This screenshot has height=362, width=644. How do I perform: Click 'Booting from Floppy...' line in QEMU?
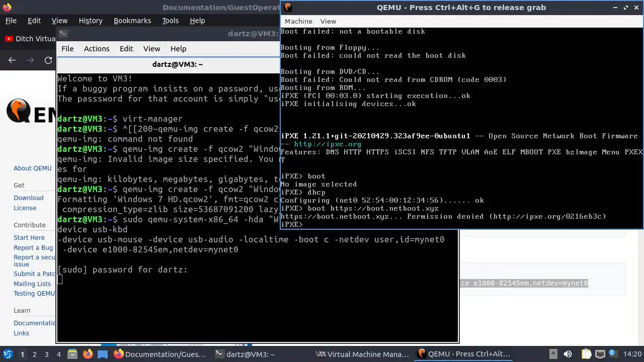click(x=330, y=48)
